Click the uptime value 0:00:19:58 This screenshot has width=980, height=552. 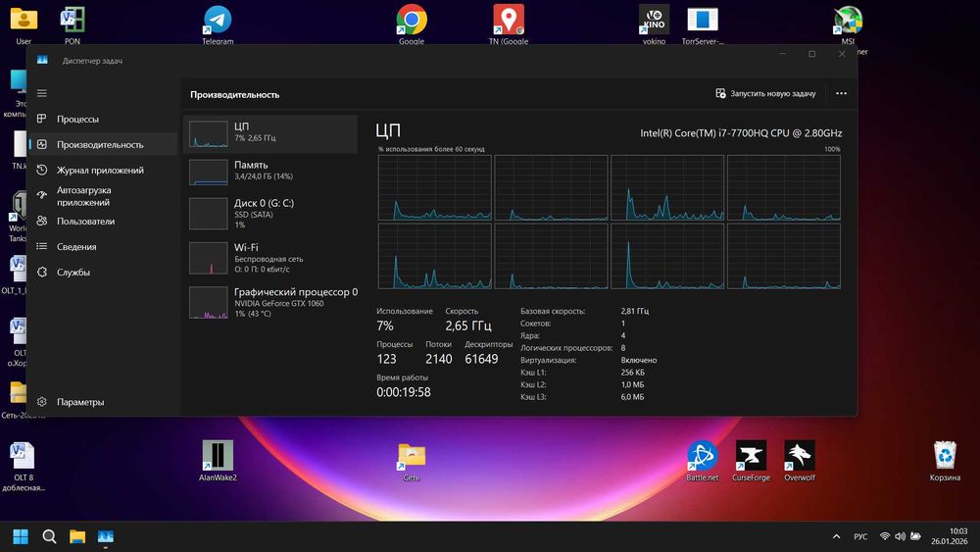tap(403, 392)
